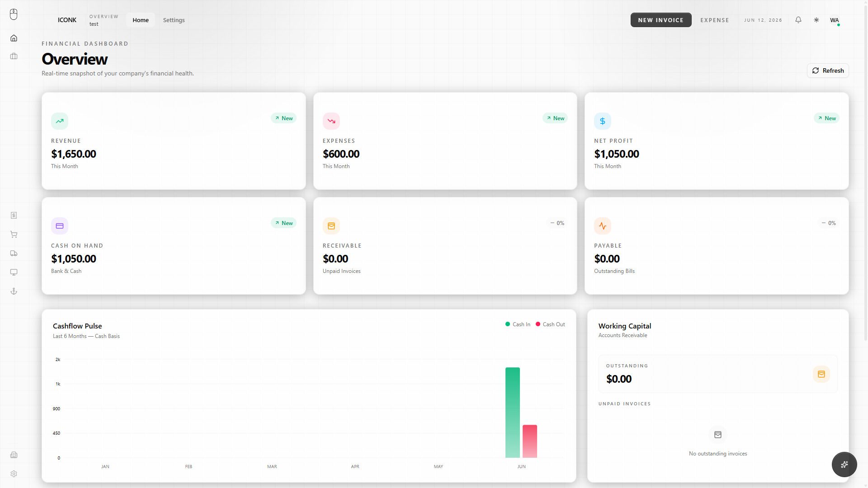
Task: Click the Revenue trending-up icon
Action: [x=60, y=121]
